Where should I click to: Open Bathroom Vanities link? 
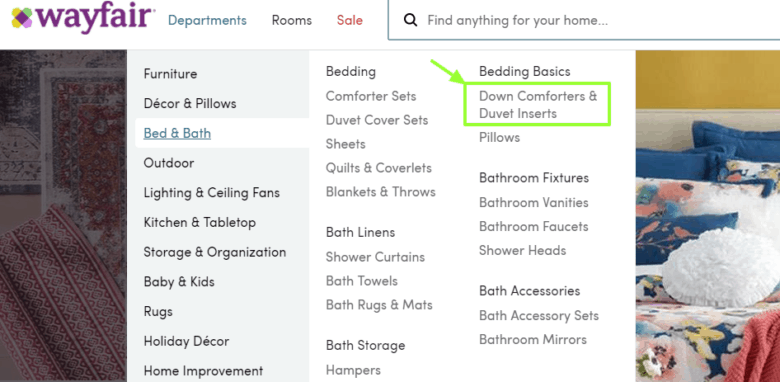[533, 202]
